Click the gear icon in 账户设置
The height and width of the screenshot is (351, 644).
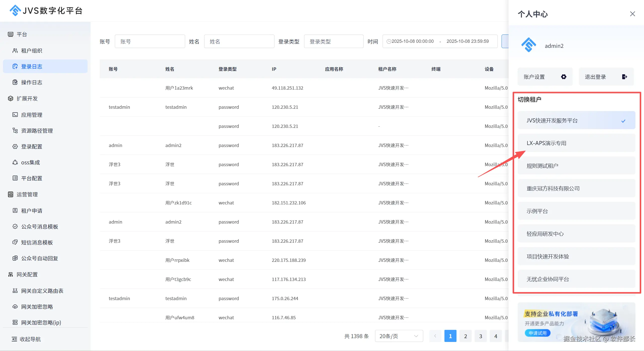coord(563,77)
